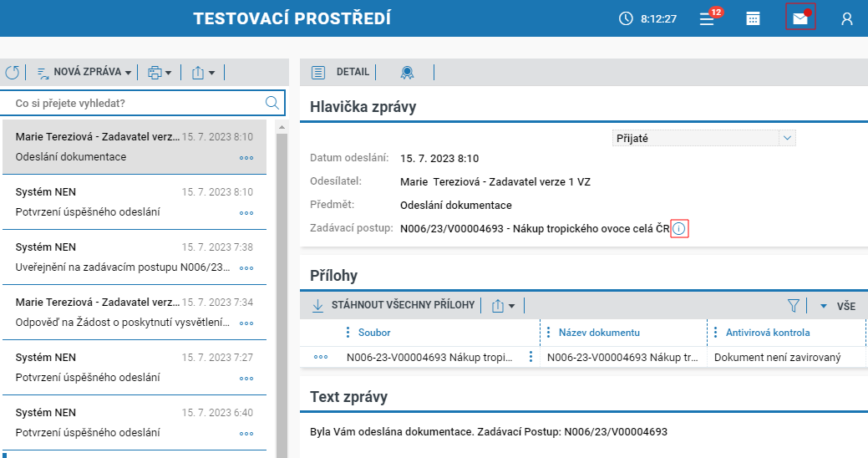Screen dimensions: 868x458
Task: Open the export dropdown in Přílohy toolbar
Action: tap(503, 305)
